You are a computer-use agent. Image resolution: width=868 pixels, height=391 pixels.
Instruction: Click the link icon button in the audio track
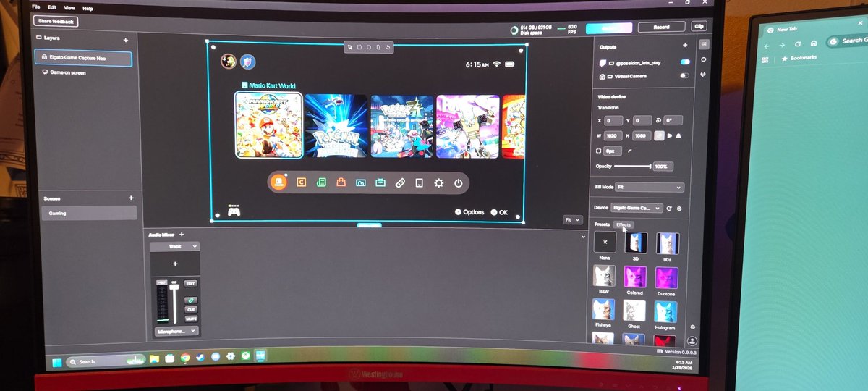[191, 300]
